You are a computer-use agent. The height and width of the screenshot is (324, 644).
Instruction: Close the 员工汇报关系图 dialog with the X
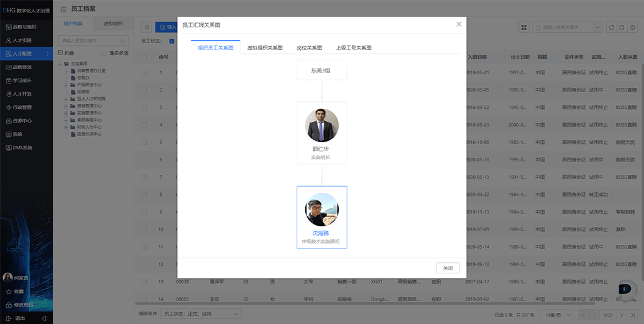[x=459, y=24]
